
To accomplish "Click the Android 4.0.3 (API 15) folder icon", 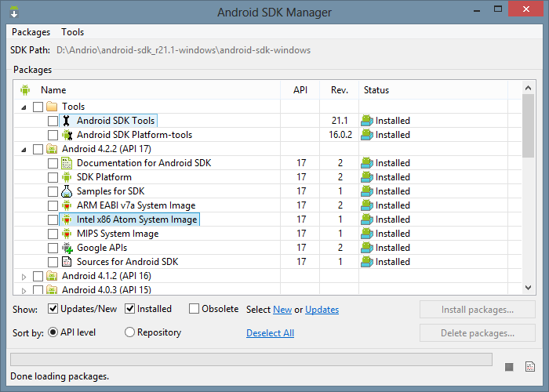I will point(52,290).
